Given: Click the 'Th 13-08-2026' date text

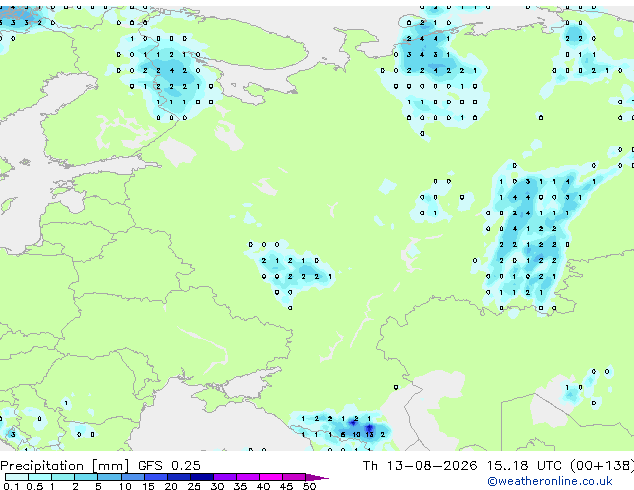Looking at the screenshot, I should (420, 465).
